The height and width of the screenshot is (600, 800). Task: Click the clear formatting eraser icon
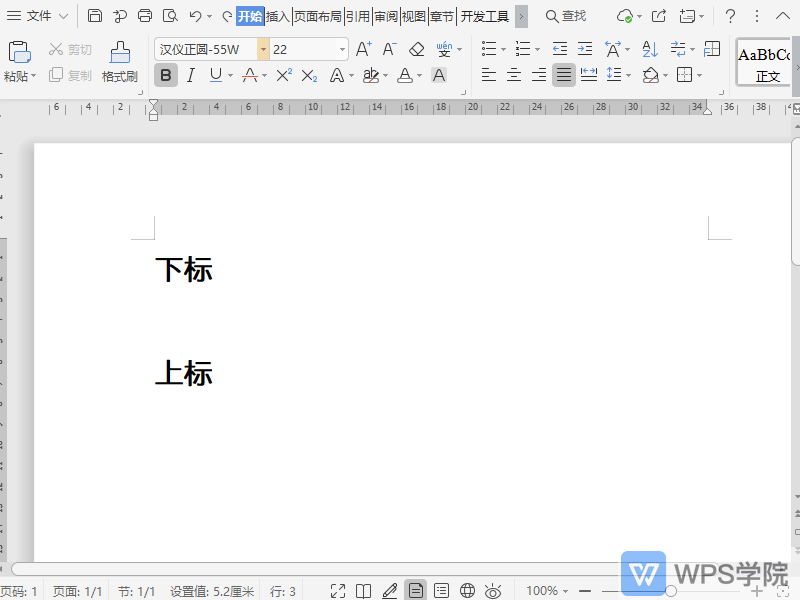416,48
